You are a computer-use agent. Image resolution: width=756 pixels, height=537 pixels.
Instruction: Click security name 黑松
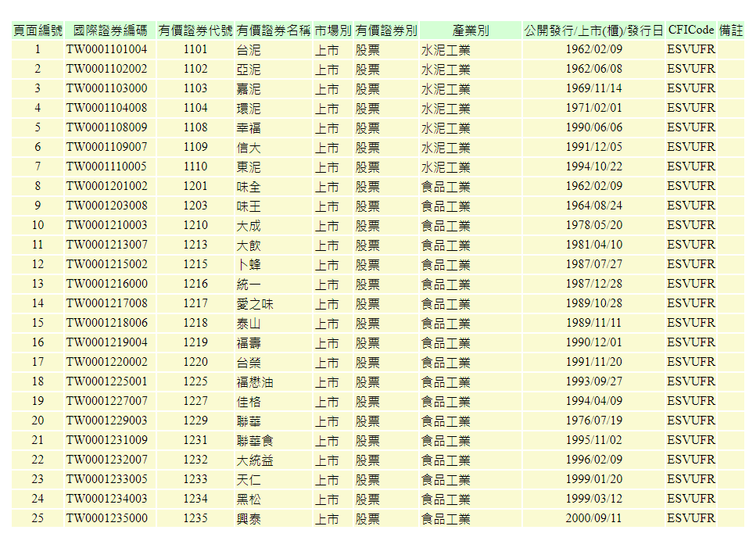(249, 499)
